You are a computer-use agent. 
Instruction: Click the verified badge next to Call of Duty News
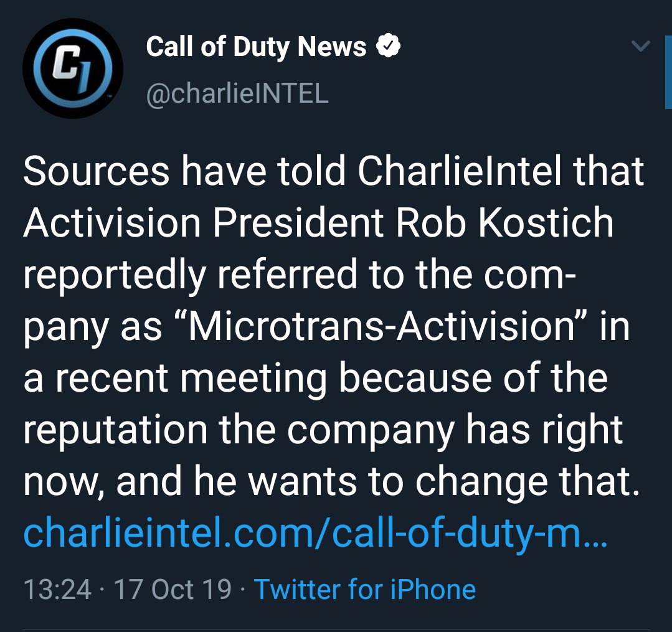tap(389, 45)
